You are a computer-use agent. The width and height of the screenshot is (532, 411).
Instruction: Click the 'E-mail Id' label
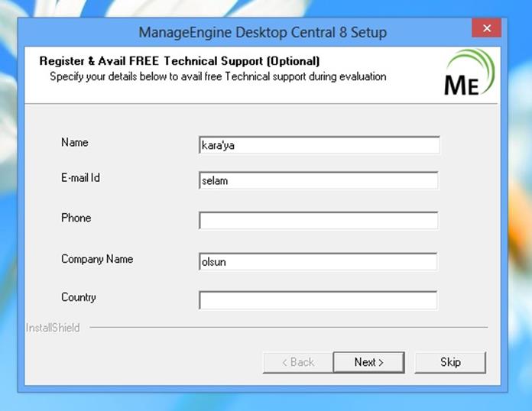[80, 178]
